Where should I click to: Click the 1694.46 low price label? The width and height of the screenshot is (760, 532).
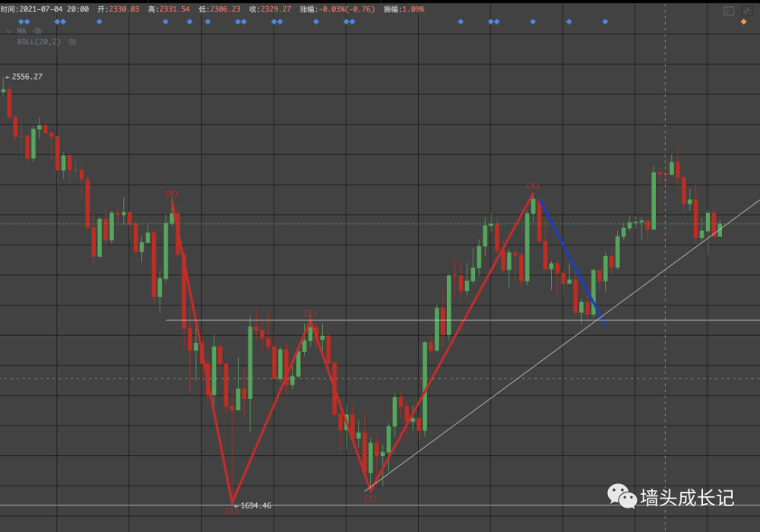[x=255, y=505]
